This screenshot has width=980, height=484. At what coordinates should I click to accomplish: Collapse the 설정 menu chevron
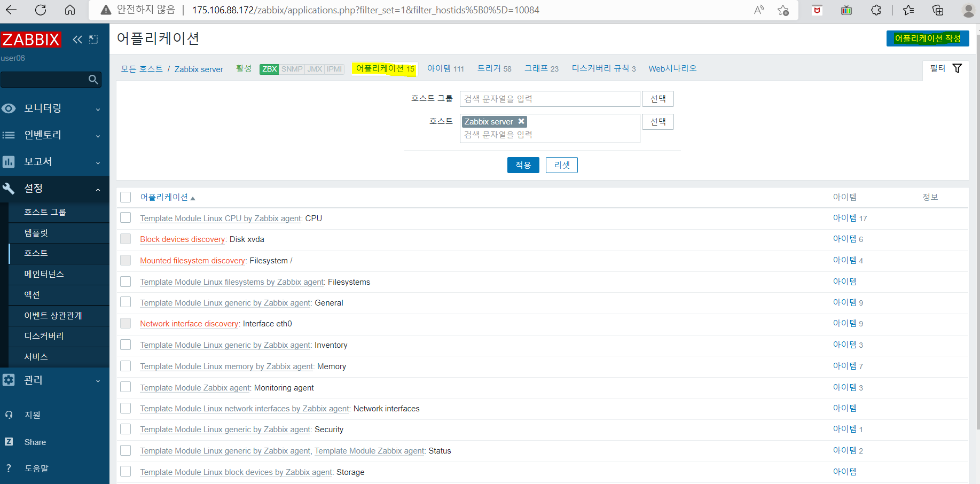(98, 190)
